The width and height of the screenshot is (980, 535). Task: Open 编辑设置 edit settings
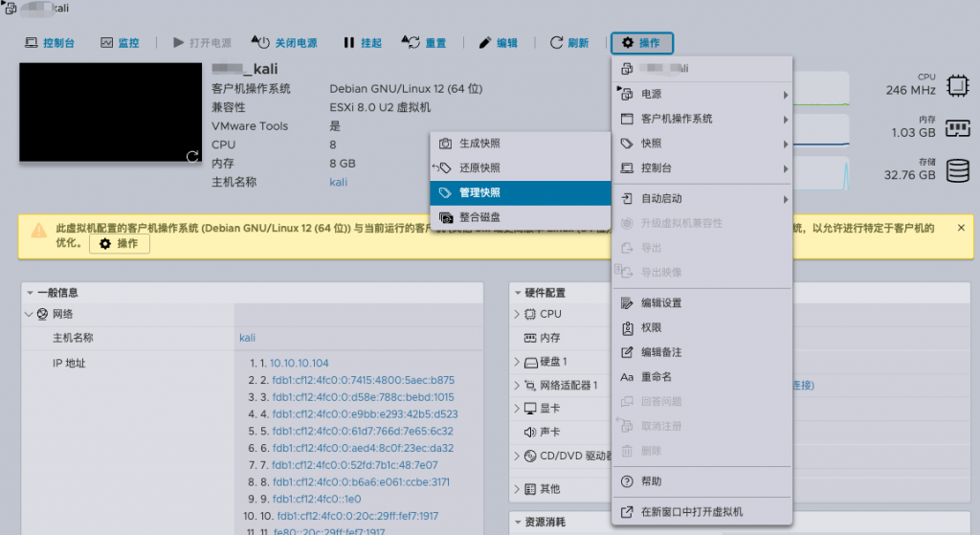click(x=702, y=302)
